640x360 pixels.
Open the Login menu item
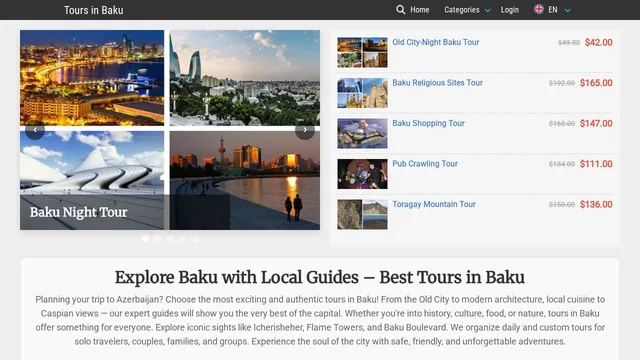point(510,10)
